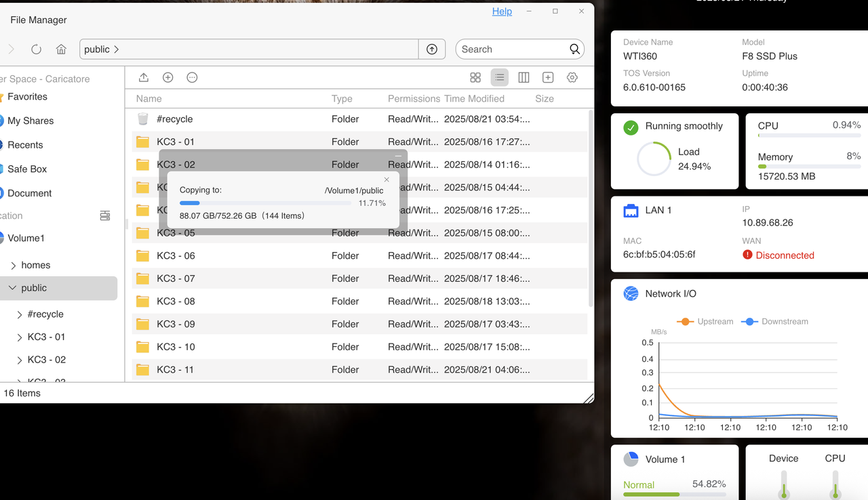868x500 pixels.
Task: Click into the Search field
Action: point(512,49)
